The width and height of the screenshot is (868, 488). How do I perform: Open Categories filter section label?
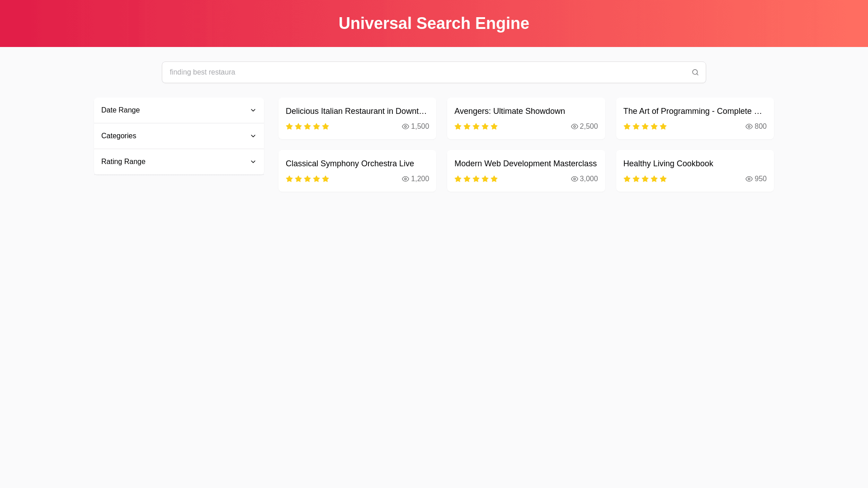coord(118,136)
